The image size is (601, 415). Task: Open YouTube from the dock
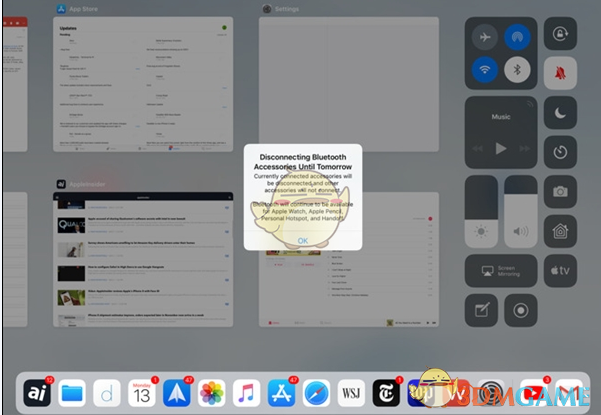(x=533, y=393)
